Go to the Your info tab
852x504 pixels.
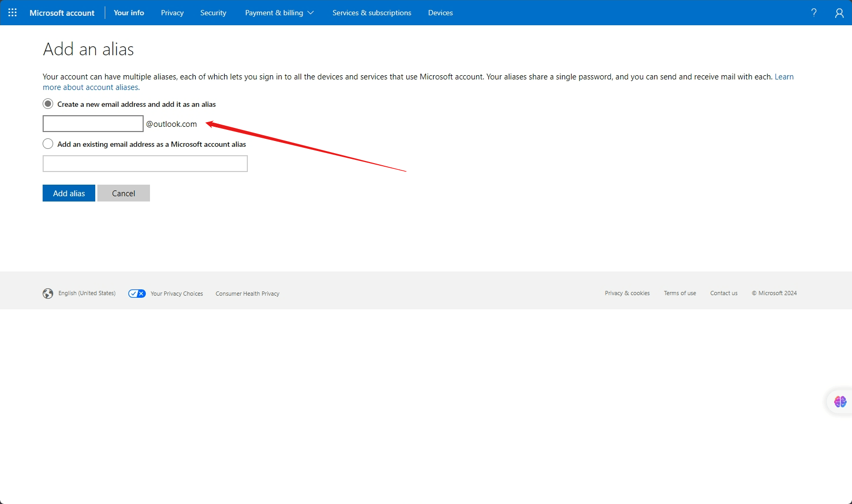click(129, 13)
